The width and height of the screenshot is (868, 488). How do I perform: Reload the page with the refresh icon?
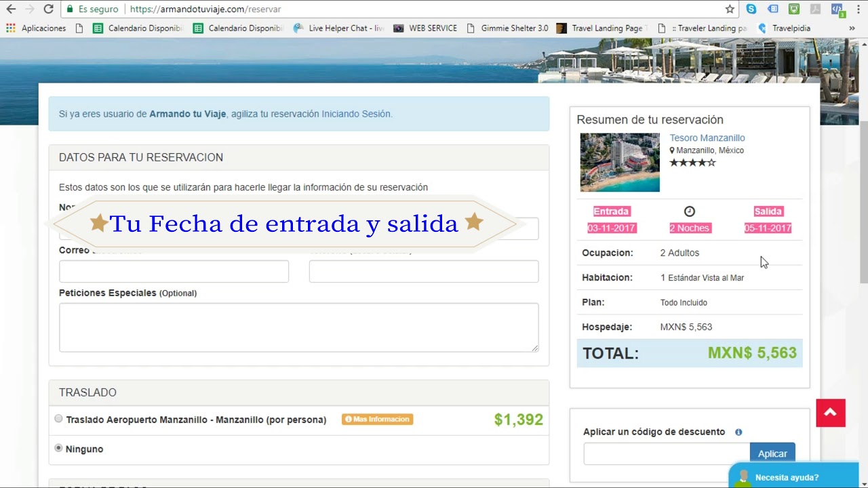coord(48,9)
